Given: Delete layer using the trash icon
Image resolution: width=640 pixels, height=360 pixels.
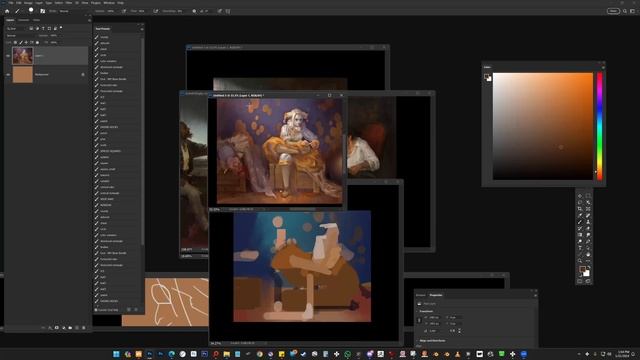Looking at the screenshot, I should pyautogui.click(x=84, y=327).
